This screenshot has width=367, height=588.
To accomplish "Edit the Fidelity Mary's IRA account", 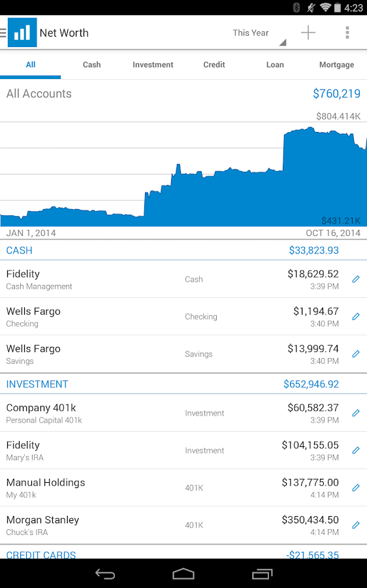I will (356, 450).
